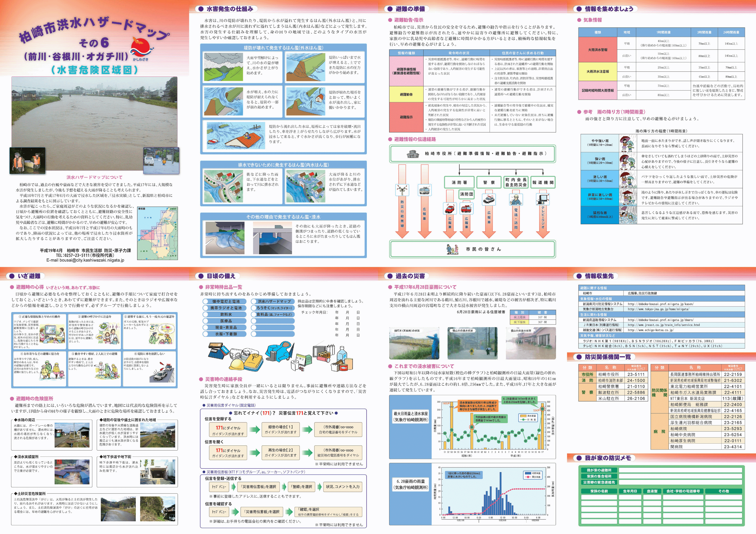Viewport: 756px width, 534px height.
Task: Click the fire truck icon under 消防団
Action: point(467,209)
